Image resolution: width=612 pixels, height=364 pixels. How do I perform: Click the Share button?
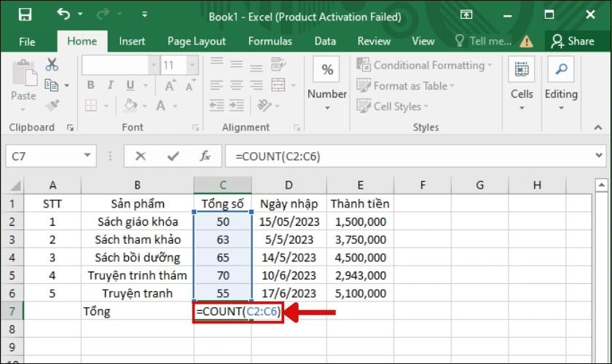(573, 41)
